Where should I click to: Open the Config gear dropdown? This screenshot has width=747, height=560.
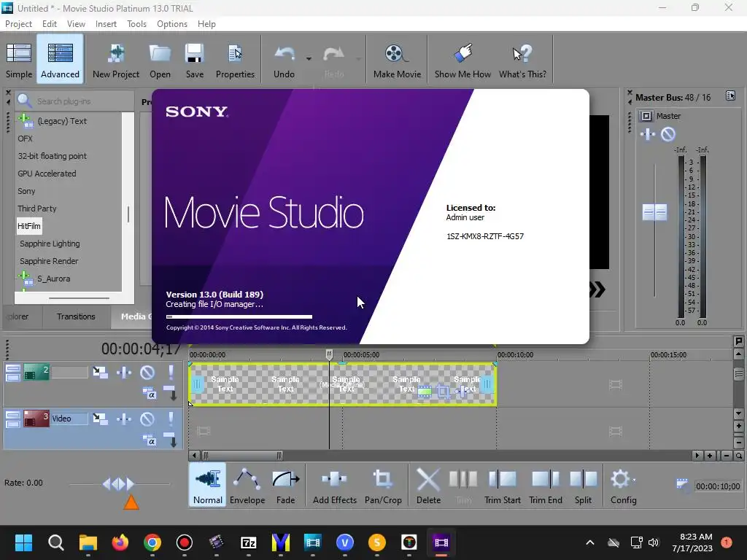click(623, 485)
